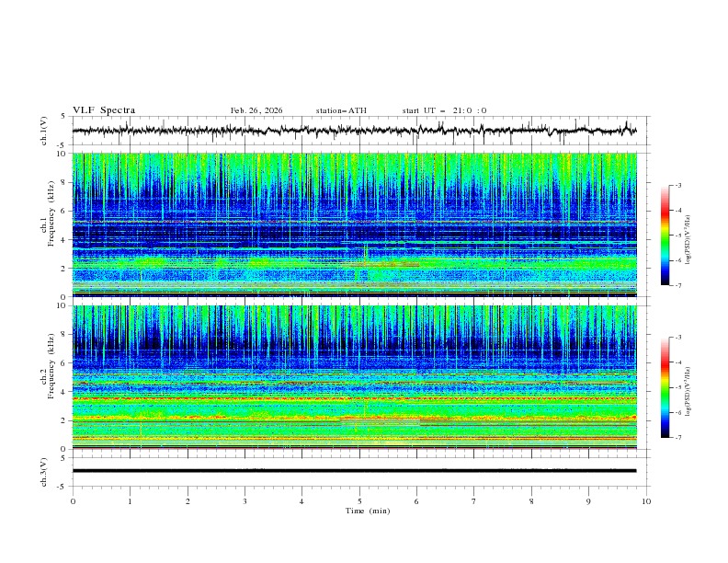Click the time axis tick label "4"
The image size is (728, 563).
tap(301, 501)
